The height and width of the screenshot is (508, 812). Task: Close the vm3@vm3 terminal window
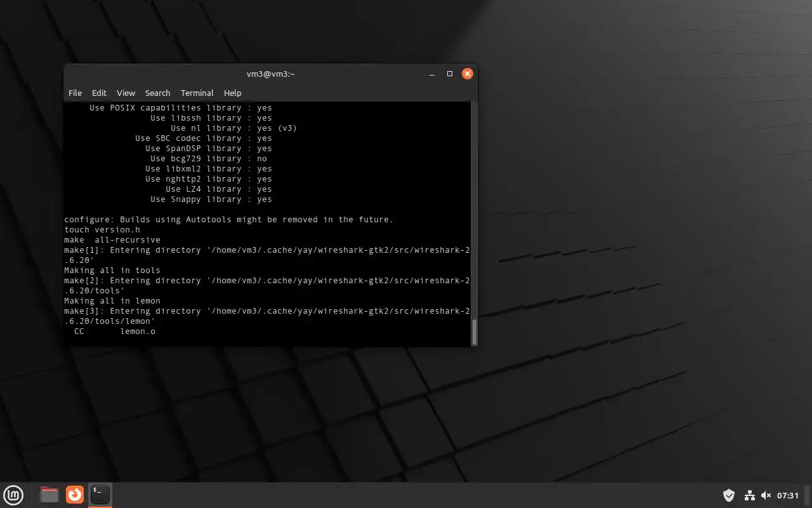[x=468, y=74]
